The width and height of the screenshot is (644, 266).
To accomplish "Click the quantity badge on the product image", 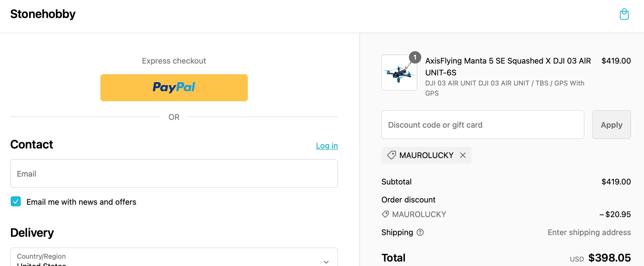I will [x=415, y=57].
